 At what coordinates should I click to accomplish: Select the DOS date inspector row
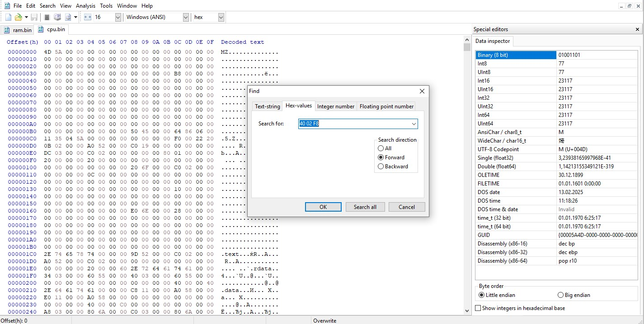pos(556,192)
